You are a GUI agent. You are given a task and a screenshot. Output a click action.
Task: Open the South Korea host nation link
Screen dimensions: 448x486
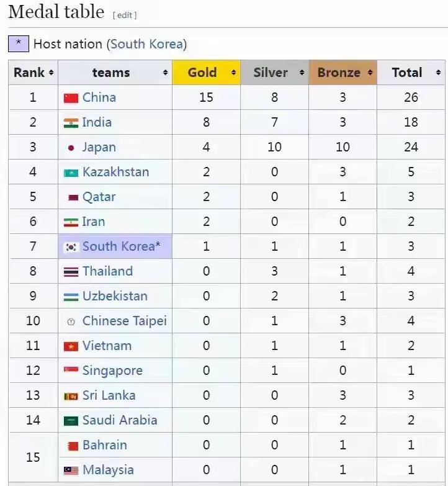[147, 44]
